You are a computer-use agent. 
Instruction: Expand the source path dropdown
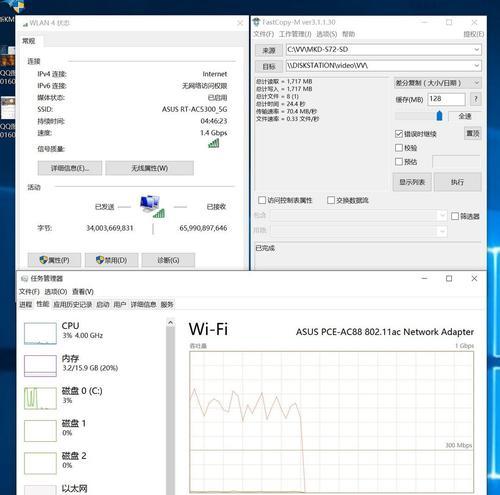click(476, 50)
